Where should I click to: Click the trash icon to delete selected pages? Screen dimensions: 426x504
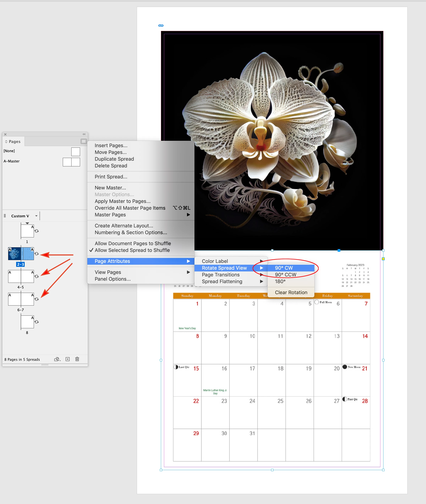[77, 359]
